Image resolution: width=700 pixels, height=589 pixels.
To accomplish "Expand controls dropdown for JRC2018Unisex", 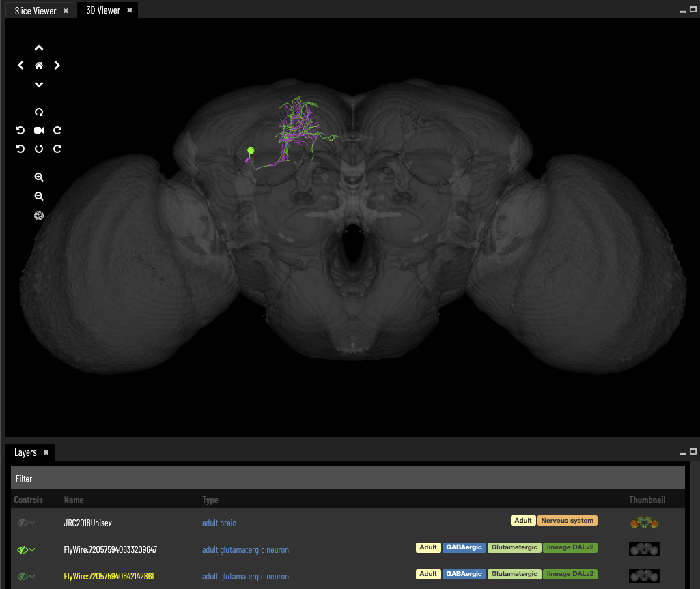I will pyautogui.click(x=32, y=523).
